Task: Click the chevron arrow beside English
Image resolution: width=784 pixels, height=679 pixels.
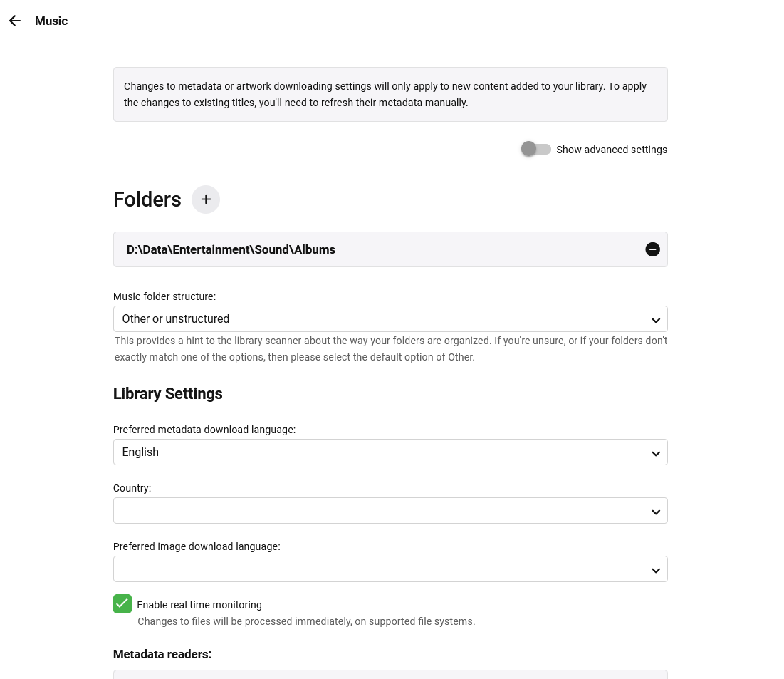Action: coord(656,452)
